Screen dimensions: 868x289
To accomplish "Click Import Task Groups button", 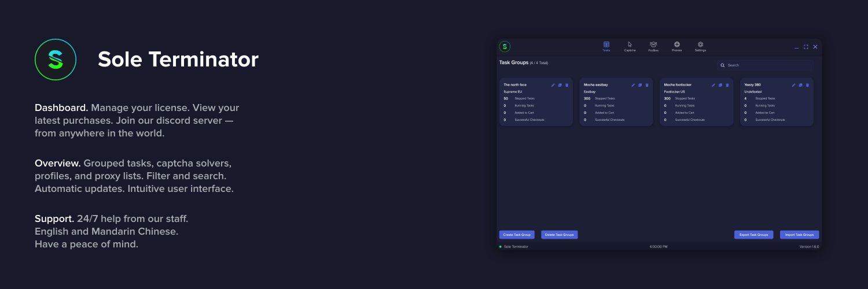I will coord(799,235).
